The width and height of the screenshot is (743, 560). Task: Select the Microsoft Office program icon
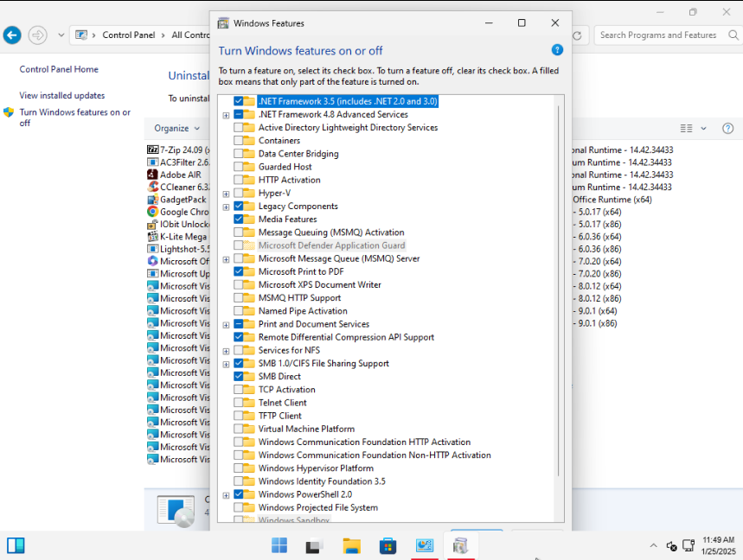152,261
